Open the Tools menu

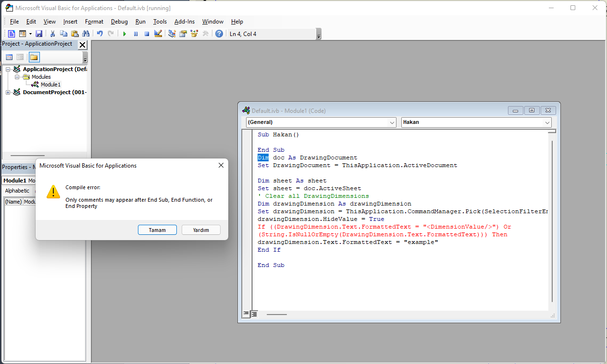160,22
